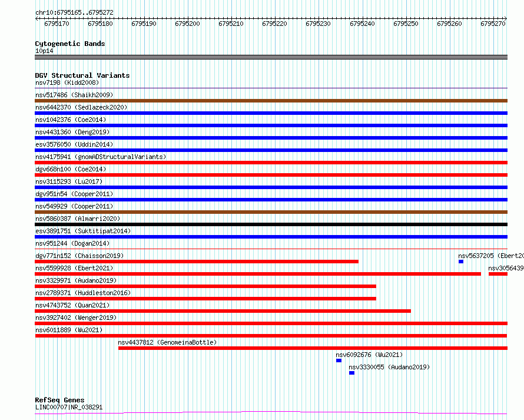Screen dimensions: 524x420
Task: Click ruler position 6795240
Action: pos(362,24)
